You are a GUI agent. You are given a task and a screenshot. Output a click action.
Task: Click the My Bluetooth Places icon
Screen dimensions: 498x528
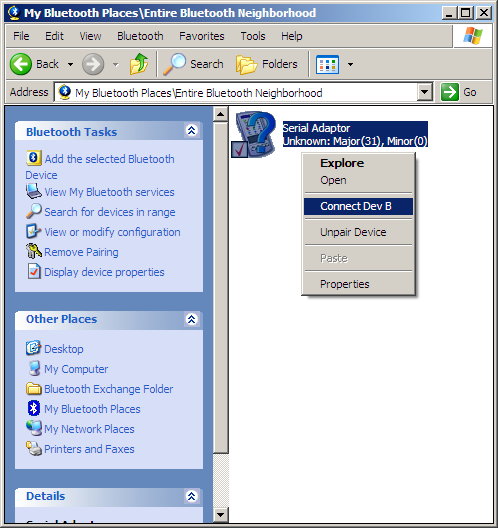[x=34, y=408]
